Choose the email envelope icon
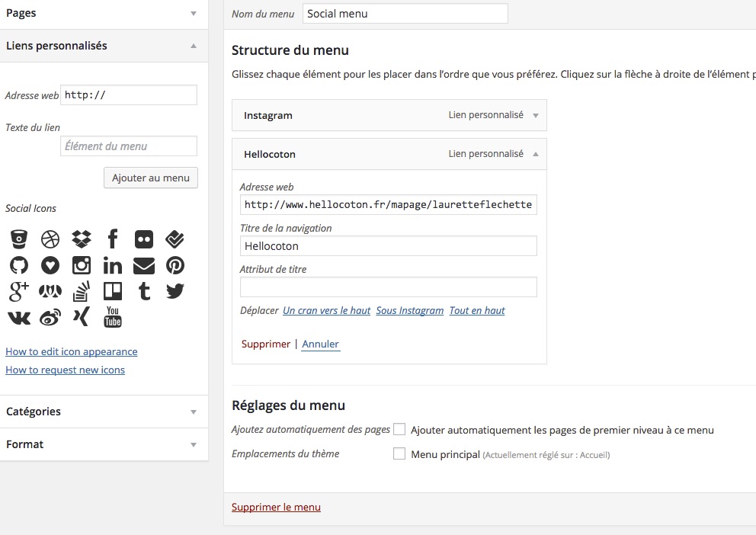Screen dimensions: 756x535 (144, 265)
